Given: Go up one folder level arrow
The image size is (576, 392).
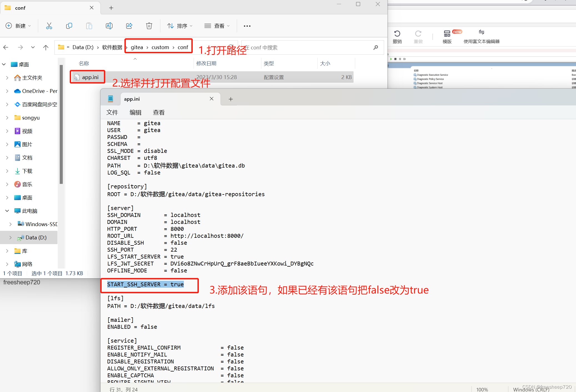Looking at the screenshot, I should pos(46,47).
